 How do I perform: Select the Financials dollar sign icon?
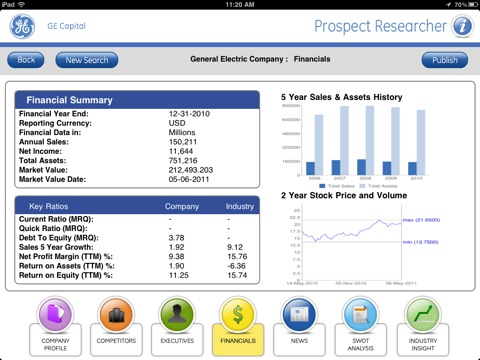238,314
